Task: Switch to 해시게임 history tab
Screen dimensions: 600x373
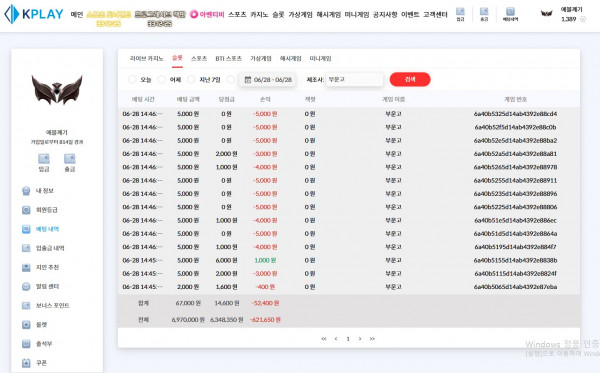Action: point(291,59)
